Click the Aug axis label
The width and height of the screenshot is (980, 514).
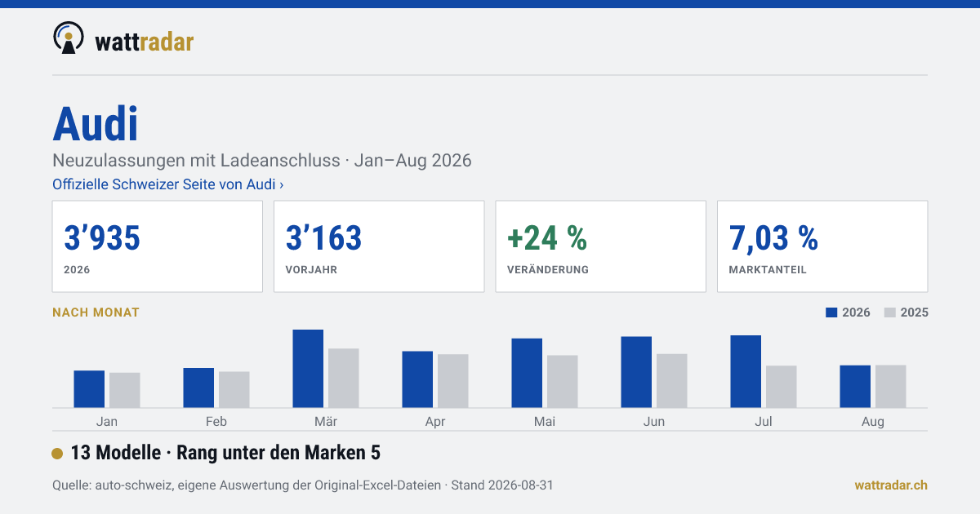point(873,422)
